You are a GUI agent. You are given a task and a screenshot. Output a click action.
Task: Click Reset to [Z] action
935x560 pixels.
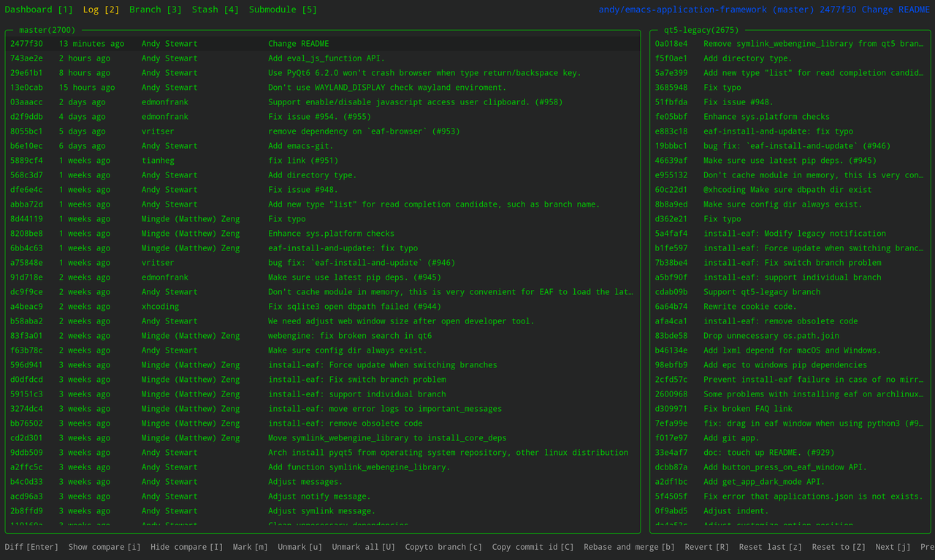coord(839,547)
